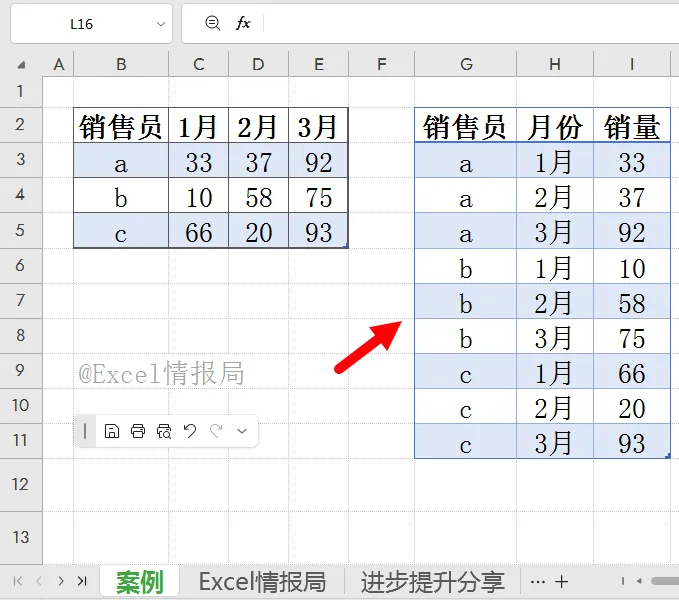
Task: Select row 12 header
Action: coord(20,484)
